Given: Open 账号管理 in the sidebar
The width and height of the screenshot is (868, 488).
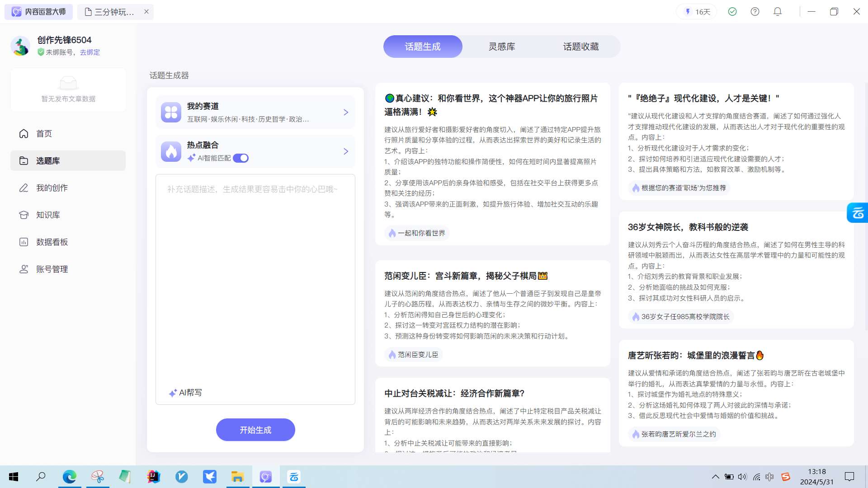Looking at the screenshot, I should pyautogui.click(x=52, y=269).
